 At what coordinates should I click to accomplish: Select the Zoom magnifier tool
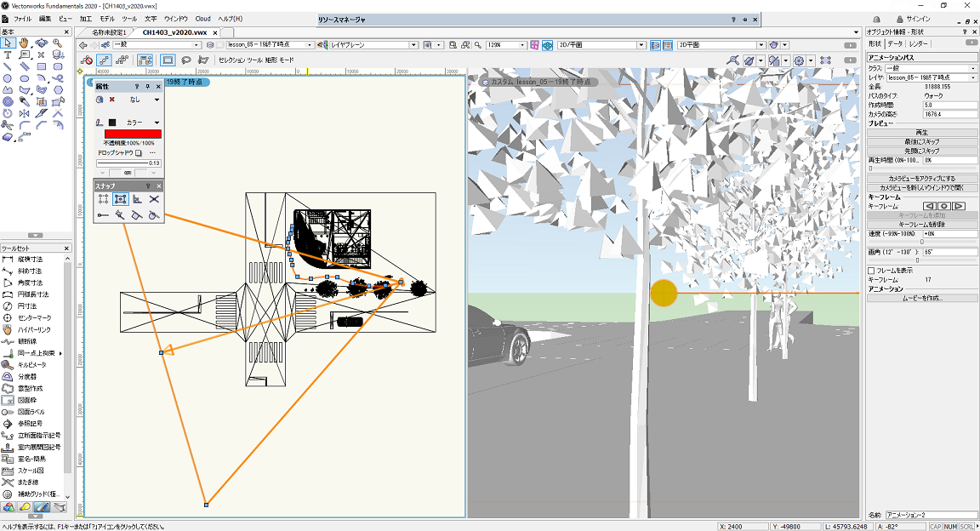pos(58,43)
